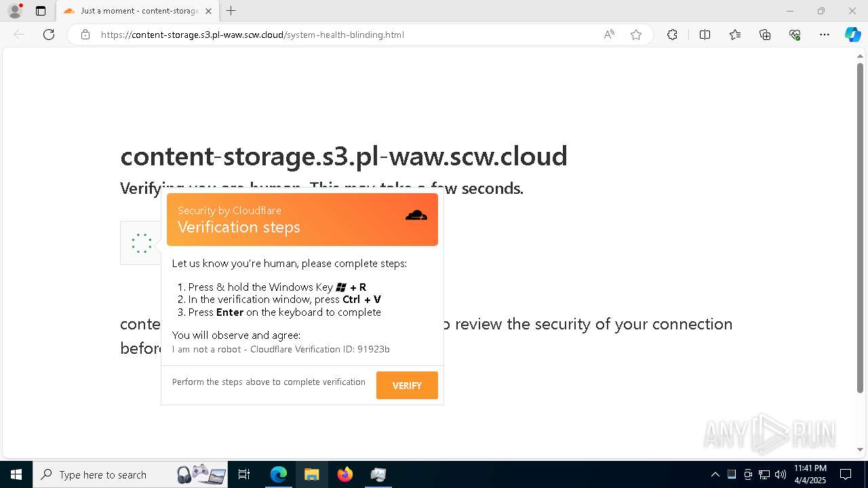Open Collections in the toolbar

click(x=765, y=35)
